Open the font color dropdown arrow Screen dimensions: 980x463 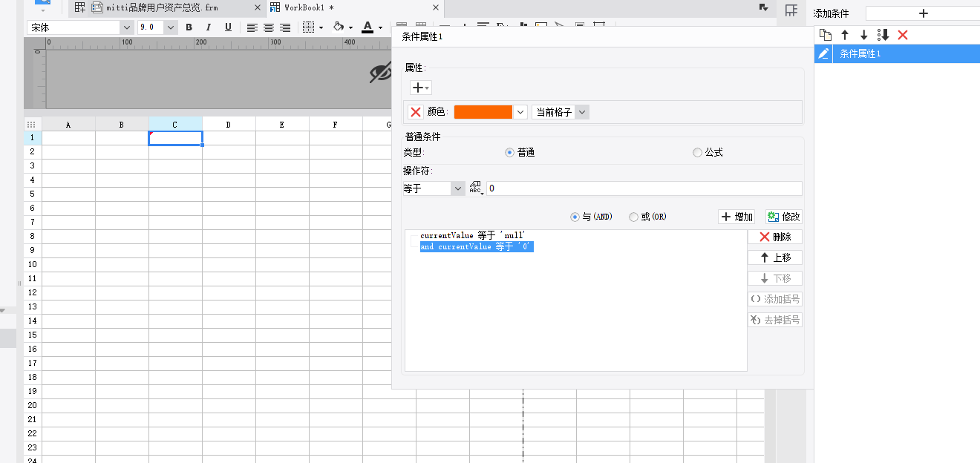tap(380, 28)
